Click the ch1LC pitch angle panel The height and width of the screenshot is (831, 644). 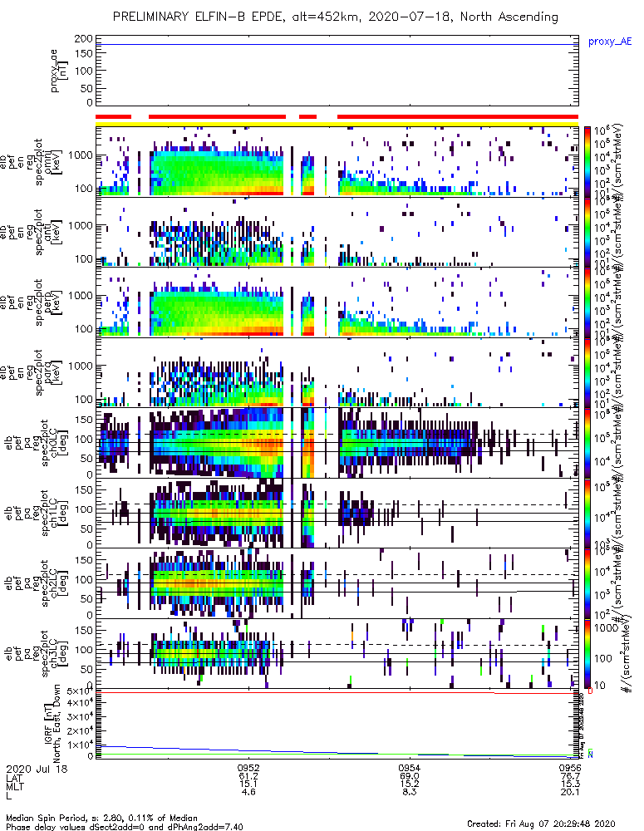point(337,513)
